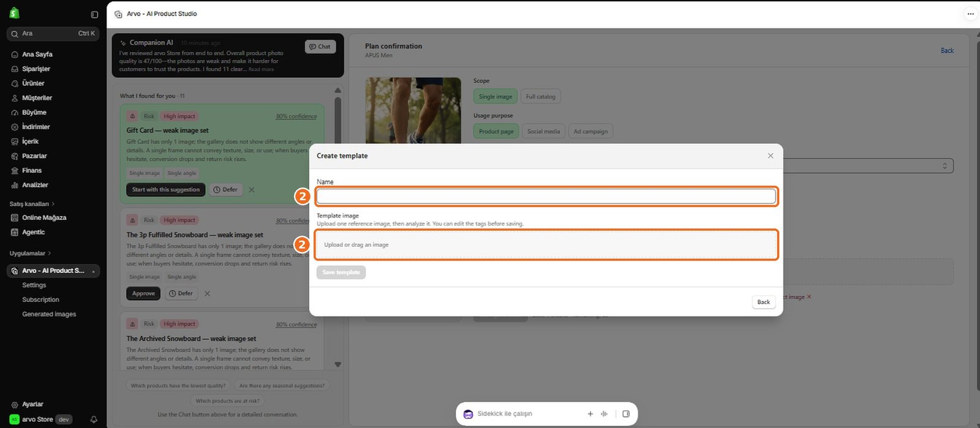Select Full catalog scope option
This screenshot has height=428, width=980.
click(541, 97)
